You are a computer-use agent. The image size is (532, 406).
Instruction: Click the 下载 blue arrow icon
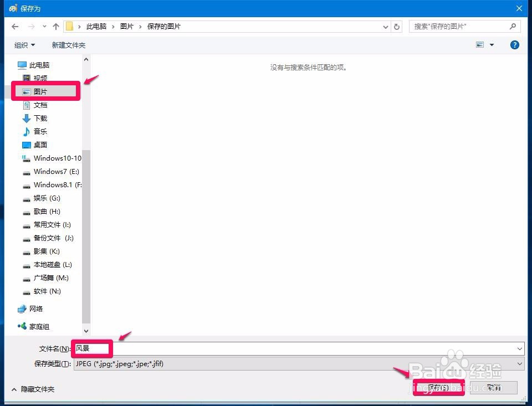point(27,119)
